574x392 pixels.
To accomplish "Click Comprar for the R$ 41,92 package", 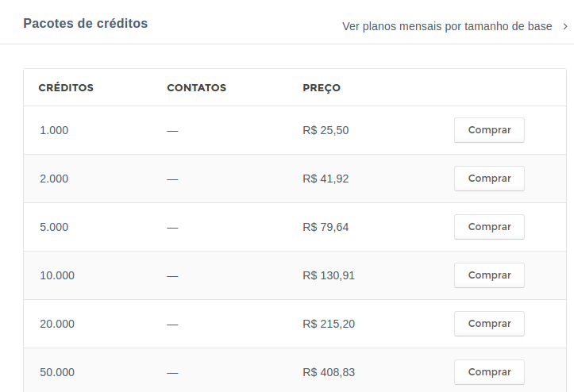I will [489, 179].
